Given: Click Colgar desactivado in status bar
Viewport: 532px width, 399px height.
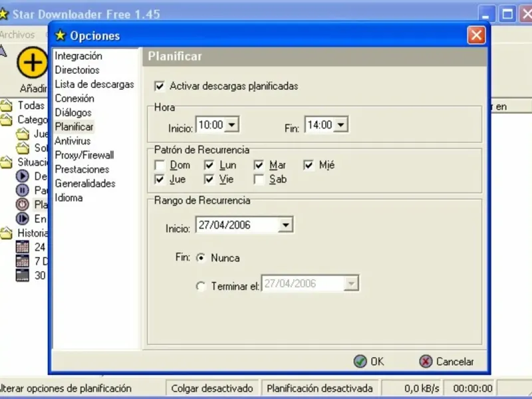Looking at the screenshot, I should click(212, 388).
